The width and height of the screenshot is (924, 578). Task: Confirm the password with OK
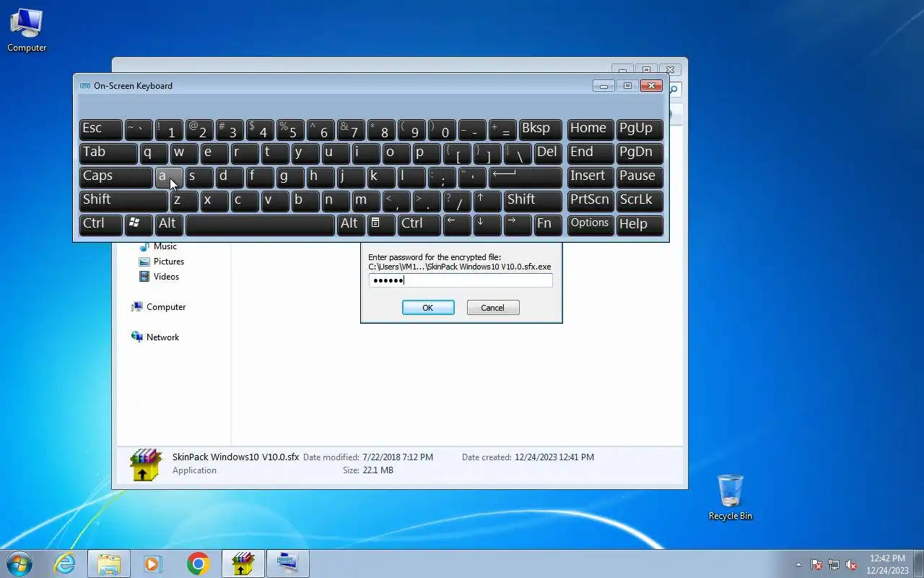click(x=428, y=308)
